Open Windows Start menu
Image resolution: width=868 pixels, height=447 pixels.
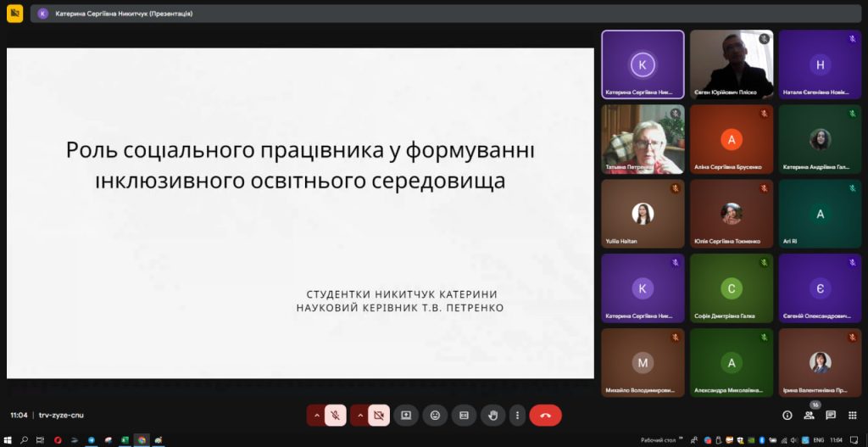pos(8,440)
